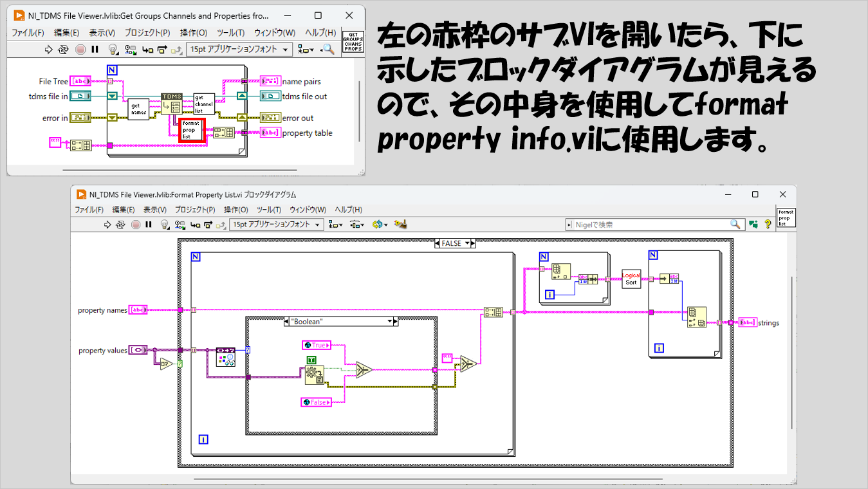Click the get channel list subVI node

coord(204,103)
